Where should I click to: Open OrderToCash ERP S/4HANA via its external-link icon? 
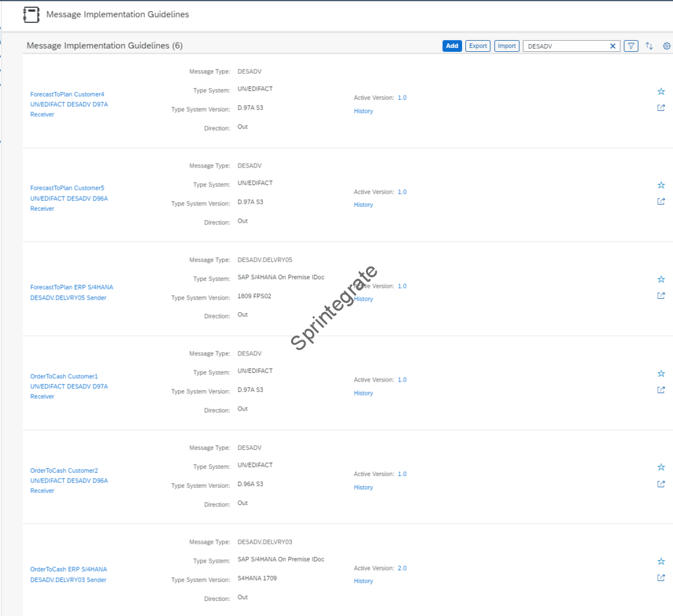click(x=661, y=578)
